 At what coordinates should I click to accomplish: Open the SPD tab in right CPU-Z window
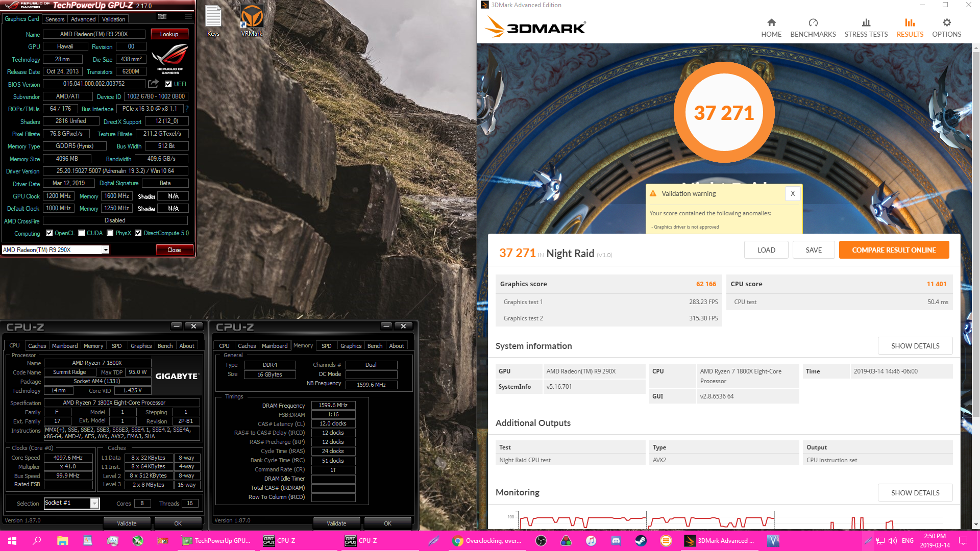click(327, 346)
